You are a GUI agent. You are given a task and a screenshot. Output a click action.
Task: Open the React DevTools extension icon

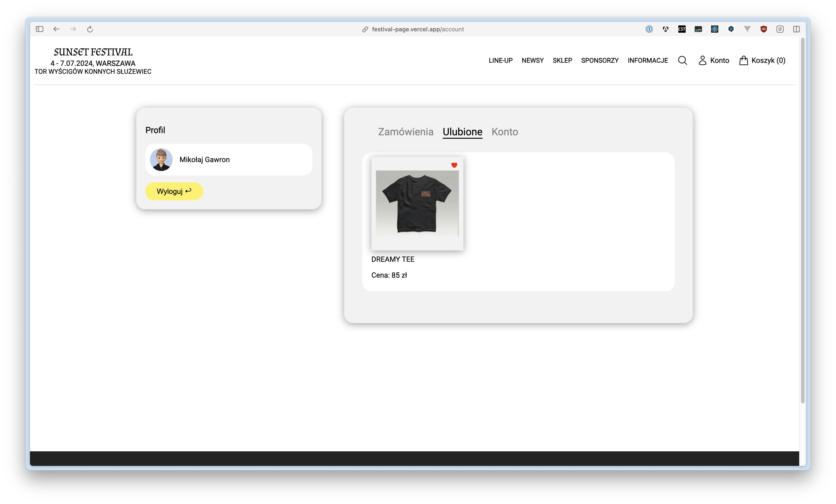pos(714,29)
